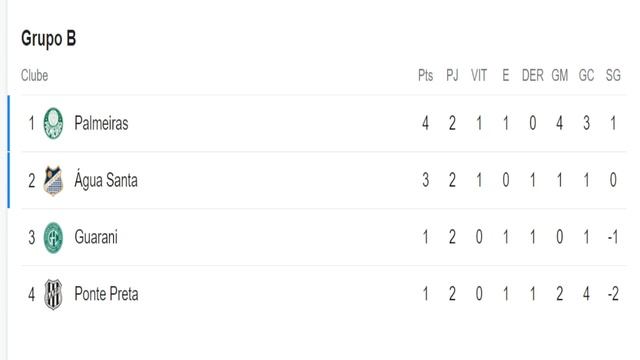Click the VIT column header
This screenshot has width=640, height=360.
479,76
